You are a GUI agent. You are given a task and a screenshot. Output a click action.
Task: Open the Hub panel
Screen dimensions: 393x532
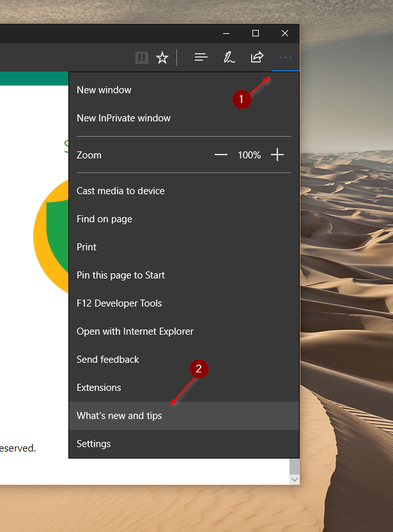(x=201, y=57)
